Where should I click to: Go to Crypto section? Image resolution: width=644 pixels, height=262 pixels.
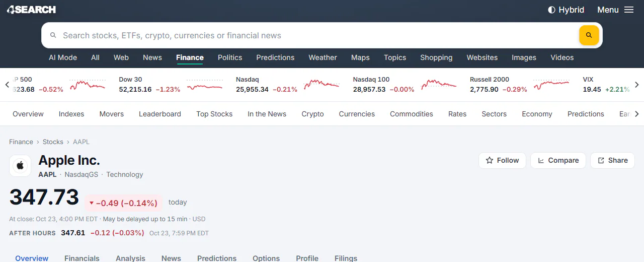tap(312, 114)
